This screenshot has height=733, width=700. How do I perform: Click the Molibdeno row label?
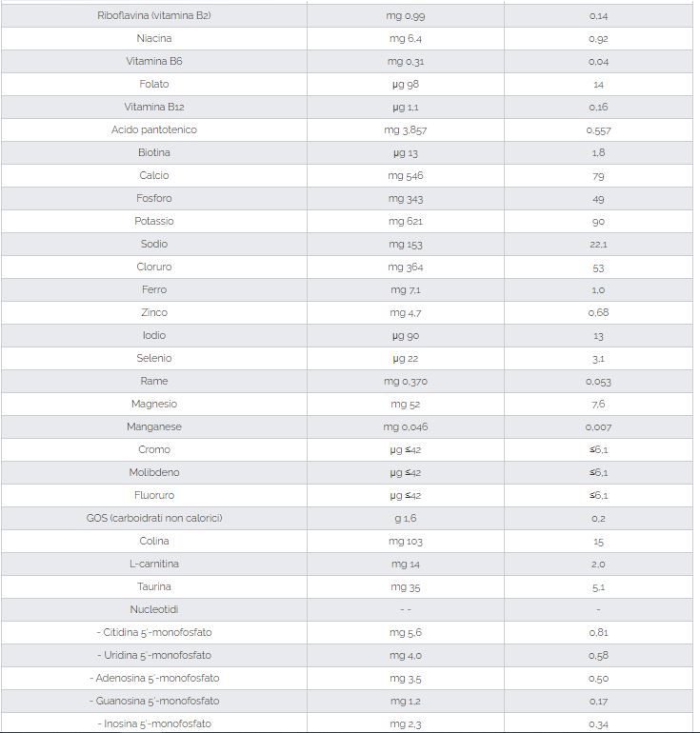154,473
